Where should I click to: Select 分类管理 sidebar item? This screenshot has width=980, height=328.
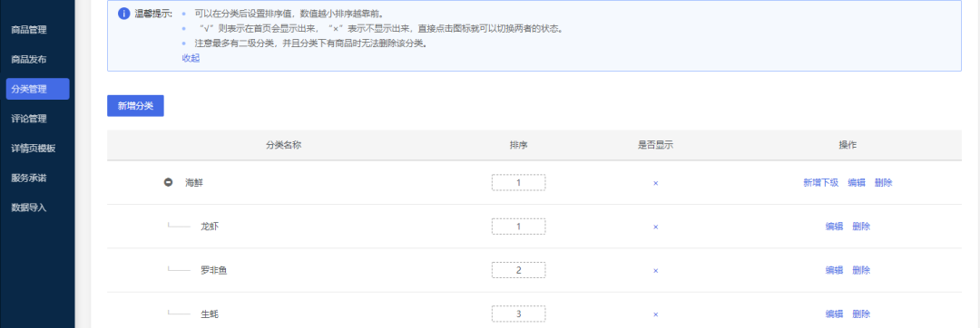click(x=37, y=89)
